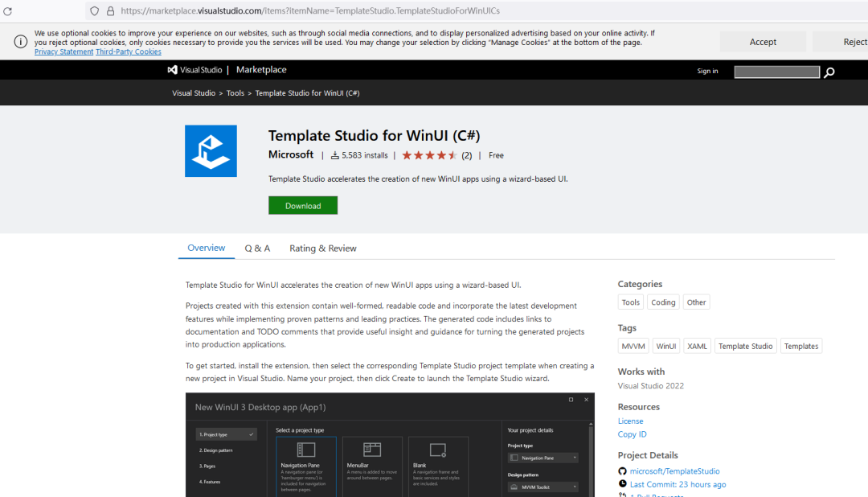Open the Rating & Review tab
This screenshot has height=497, width=868.
tap(323, 249)
